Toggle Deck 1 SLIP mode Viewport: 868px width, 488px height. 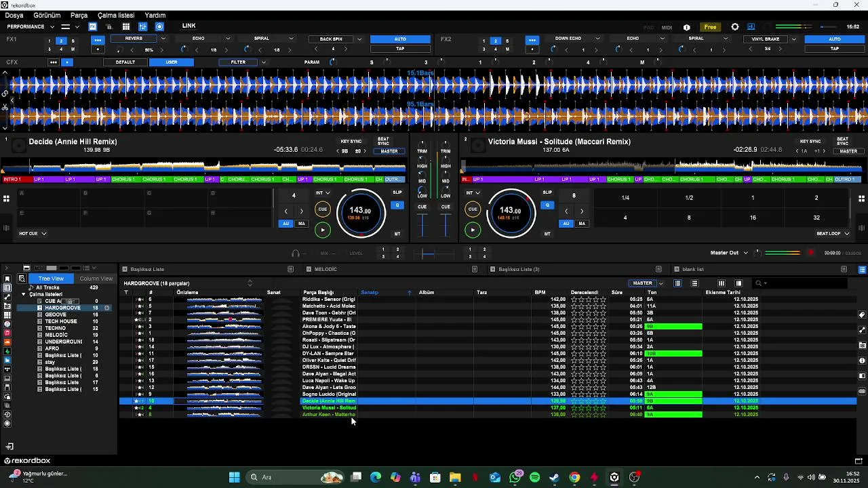[x=397, y=192]
